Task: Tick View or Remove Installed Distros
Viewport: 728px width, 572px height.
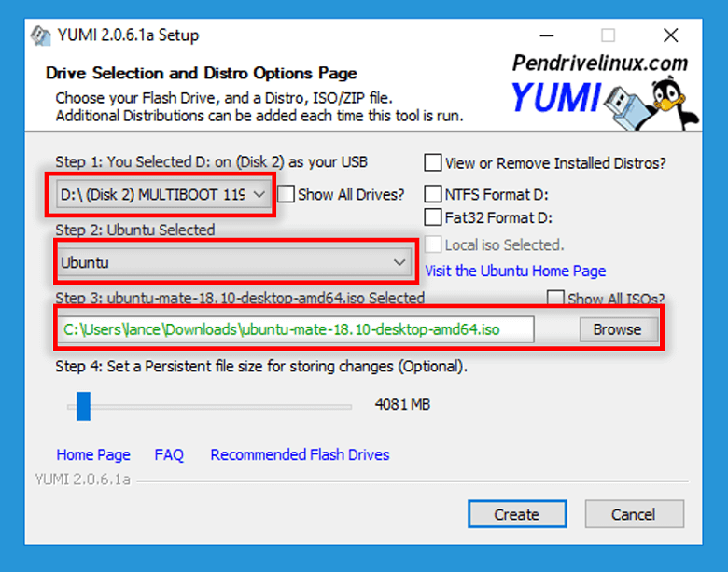Action: [433, 163]
